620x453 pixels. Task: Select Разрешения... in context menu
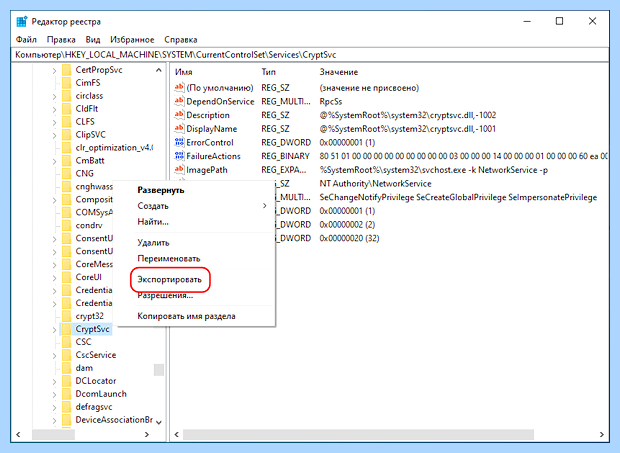tap(165, 295)
